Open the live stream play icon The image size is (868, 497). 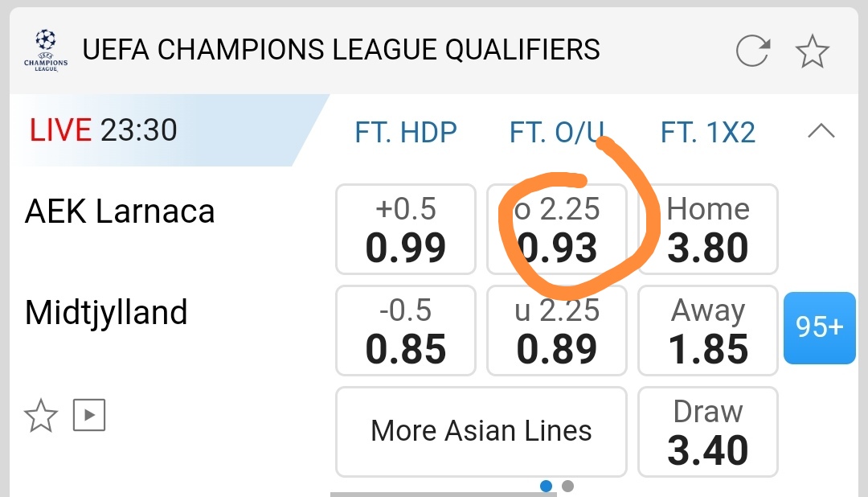click(89, 415)
